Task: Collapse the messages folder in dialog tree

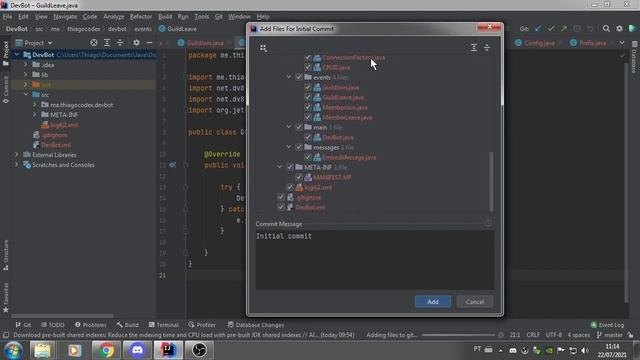Action: 289,147
